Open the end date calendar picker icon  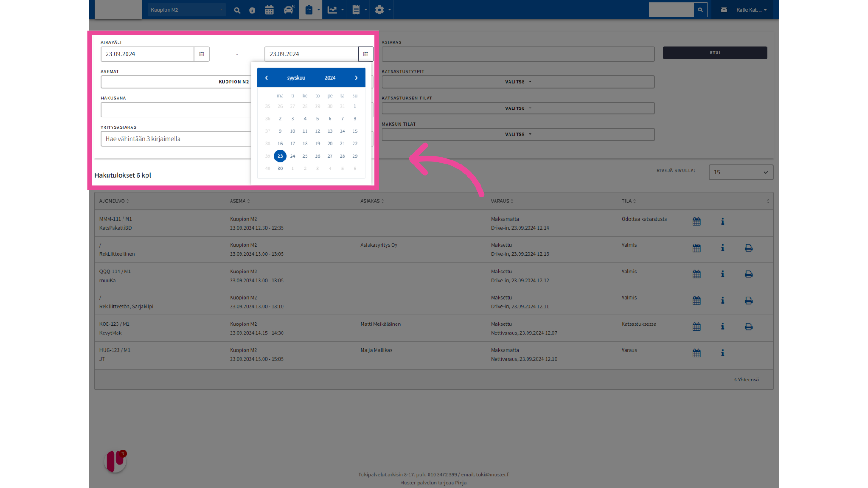click(x=365, y=54)
